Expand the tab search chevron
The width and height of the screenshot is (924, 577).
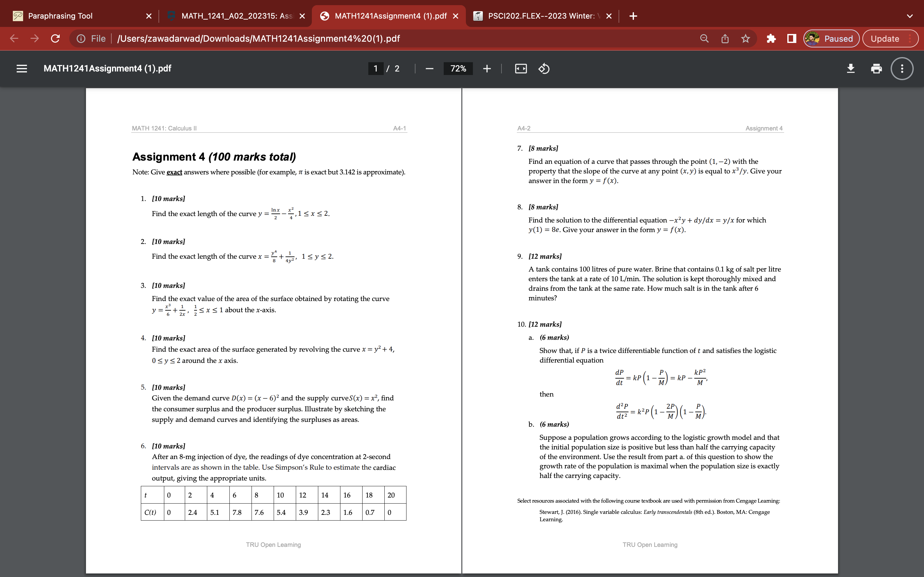tap(910, 16)
